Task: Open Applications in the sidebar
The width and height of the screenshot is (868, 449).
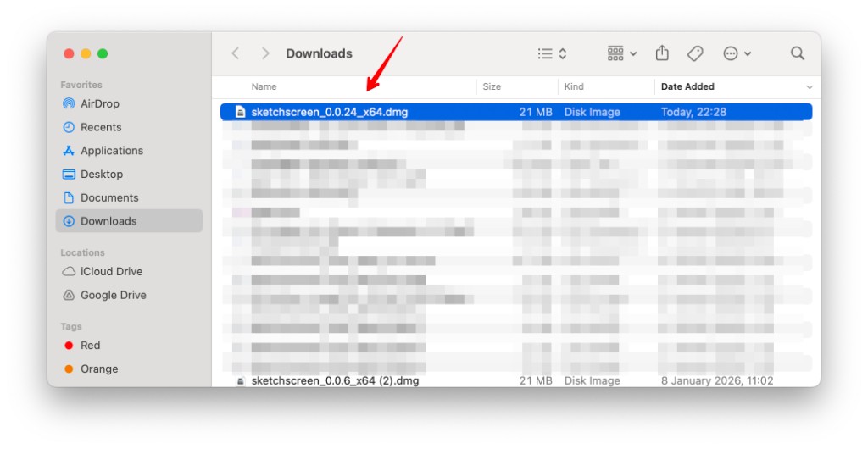Action: coord(103,151)
